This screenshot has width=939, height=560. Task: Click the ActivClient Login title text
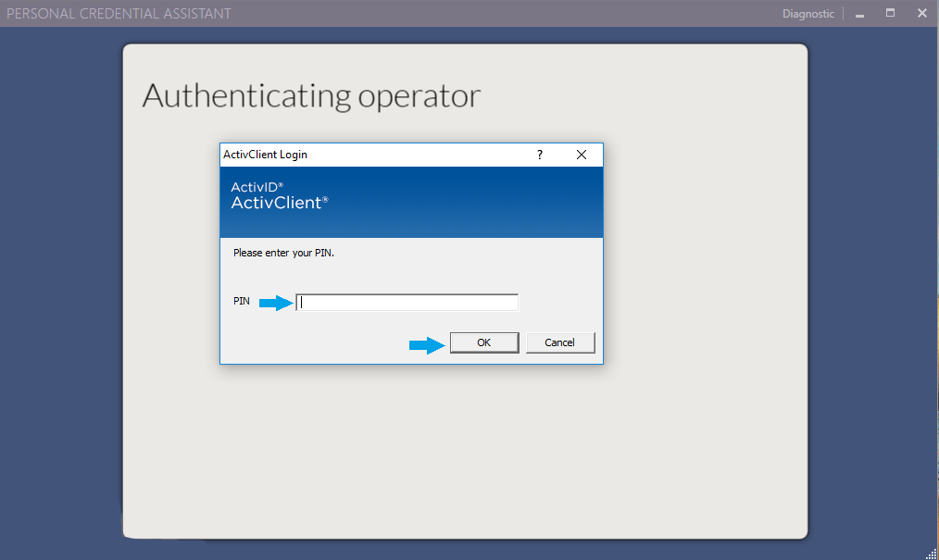[265, 155]
